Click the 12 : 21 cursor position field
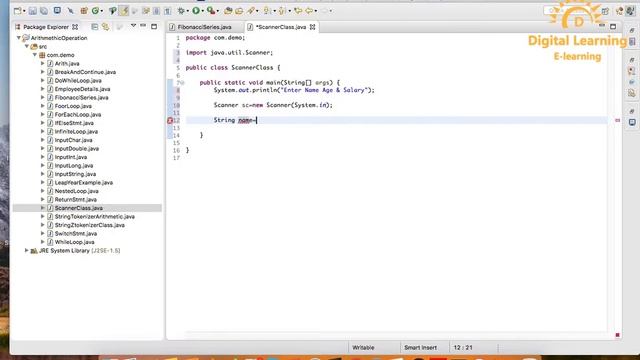 click(463, 348)
